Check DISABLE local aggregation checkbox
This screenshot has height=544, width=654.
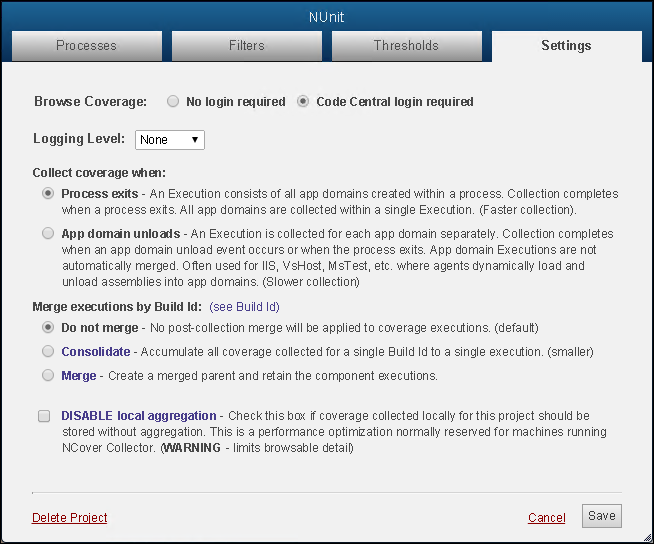point(44,416)
